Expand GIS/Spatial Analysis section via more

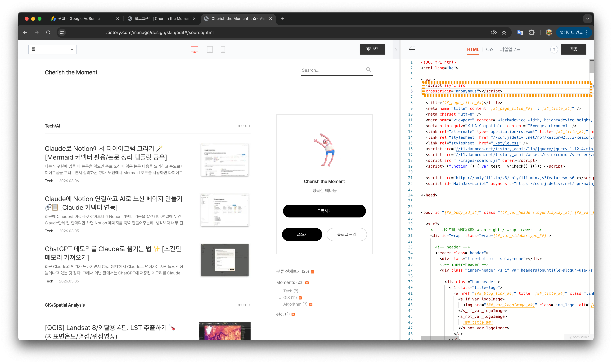[244, 305]
